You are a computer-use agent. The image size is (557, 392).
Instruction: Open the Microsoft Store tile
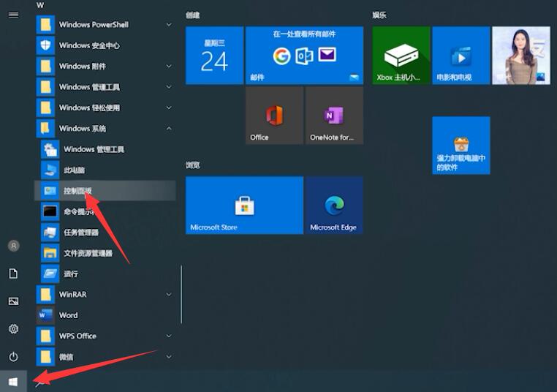pos(244,205)
